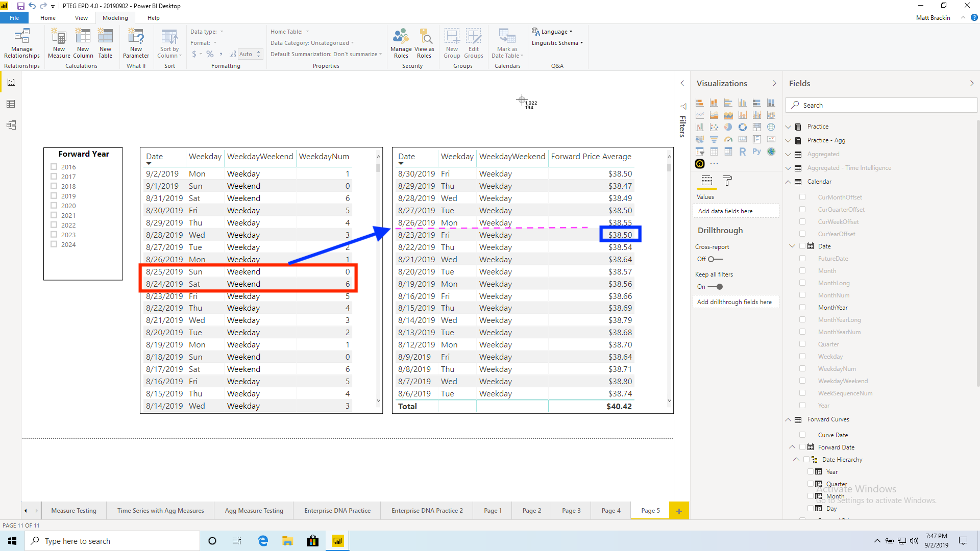Toggle the Keep all filters switch
Image resolution: width=980 pixels, height=551 pixels.
click(716, 287)
